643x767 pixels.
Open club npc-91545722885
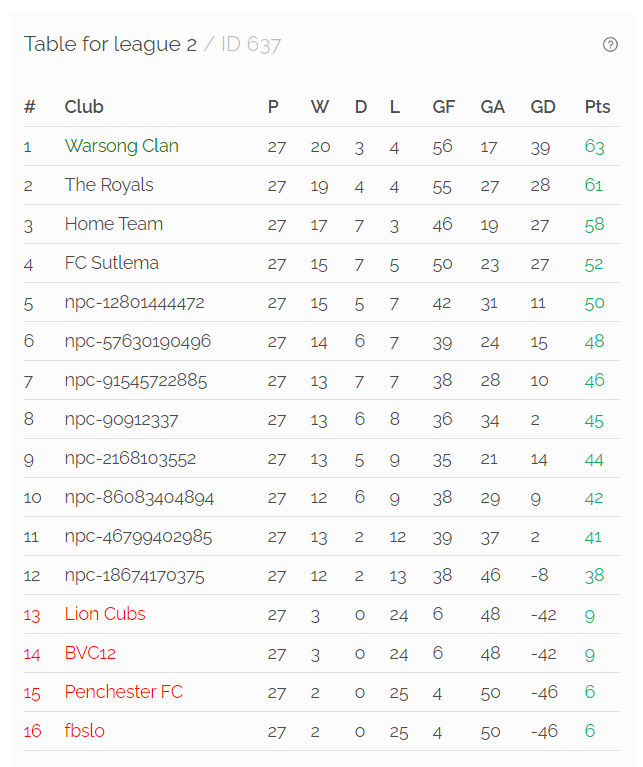click(136, 381)
